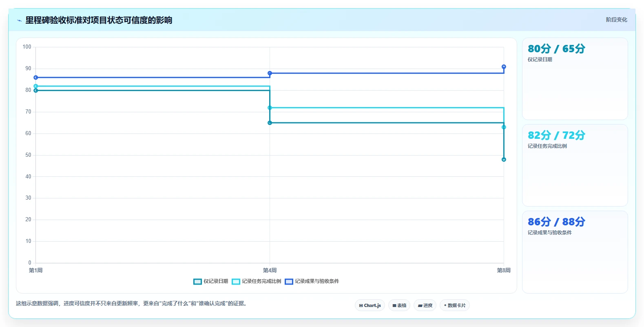Click 记录任务完成比例 point at 第8周 (63)
Image resolution: width=644 pixels, height=327 pixels.
[x=504, y=127]
